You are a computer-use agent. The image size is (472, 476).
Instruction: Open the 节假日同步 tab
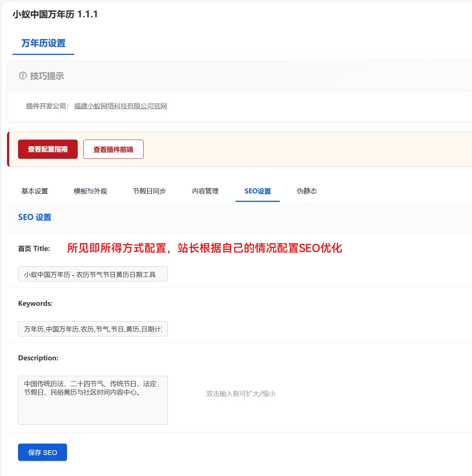pyautogui.click(x=149, y=191)
